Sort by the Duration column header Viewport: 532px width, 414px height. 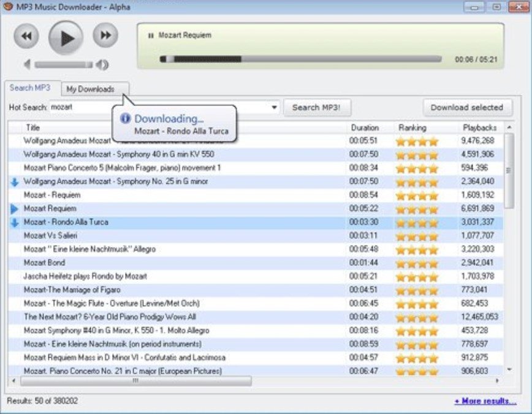pyautogui.click(x=365, y=127)
